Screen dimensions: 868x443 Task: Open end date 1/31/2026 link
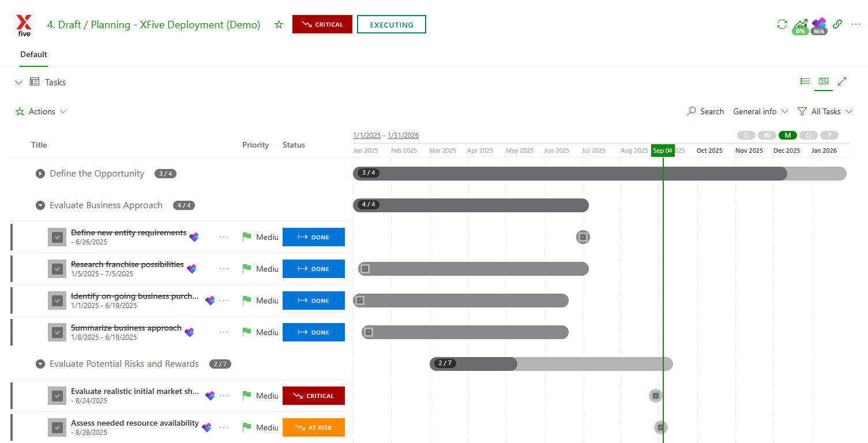pyautogui.click(x=403, y=136)
